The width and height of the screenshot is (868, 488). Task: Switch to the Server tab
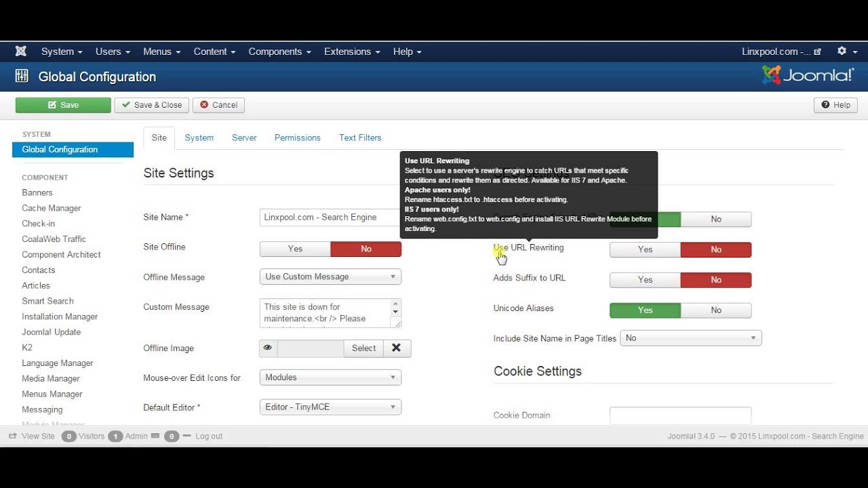tap(244, 138)
